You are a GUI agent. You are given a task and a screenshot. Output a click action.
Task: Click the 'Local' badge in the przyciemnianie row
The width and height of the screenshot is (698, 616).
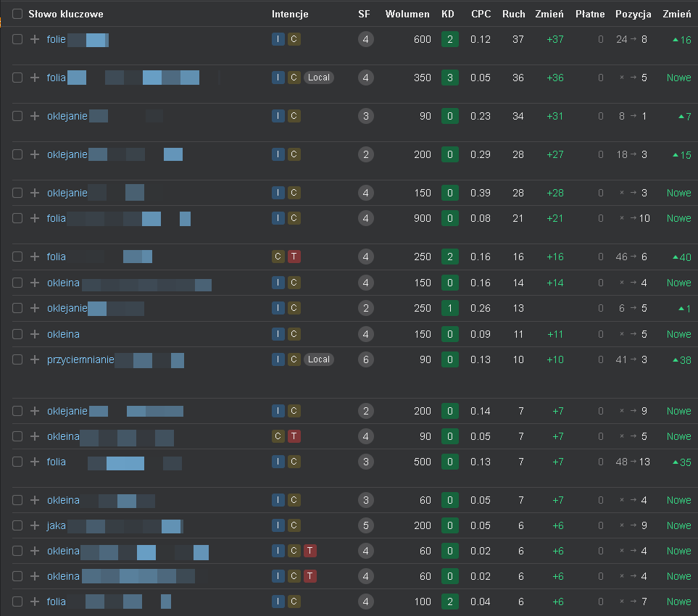319,359
